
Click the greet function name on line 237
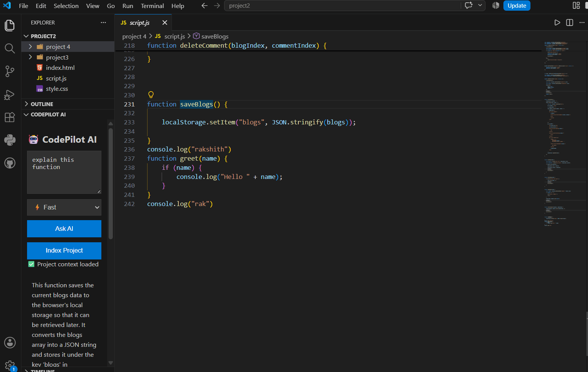pyautogui.click(x=189, y=158)
